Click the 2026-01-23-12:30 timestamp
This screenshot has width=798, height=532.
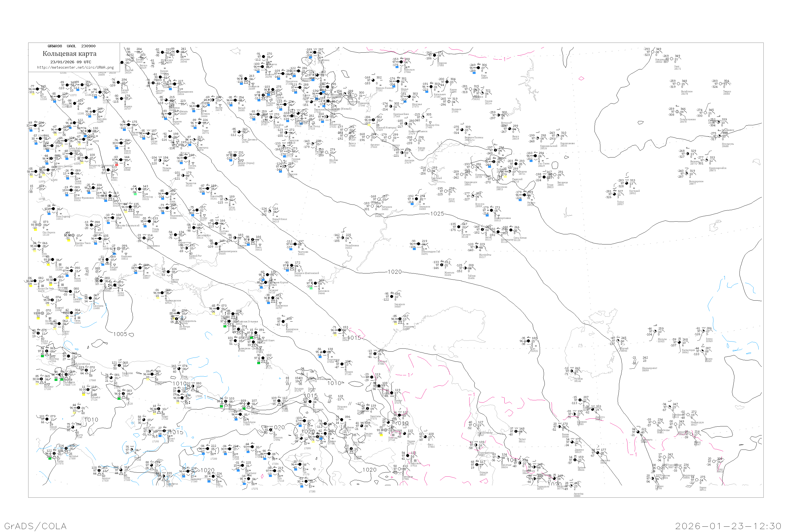click(x=728, y=526)
